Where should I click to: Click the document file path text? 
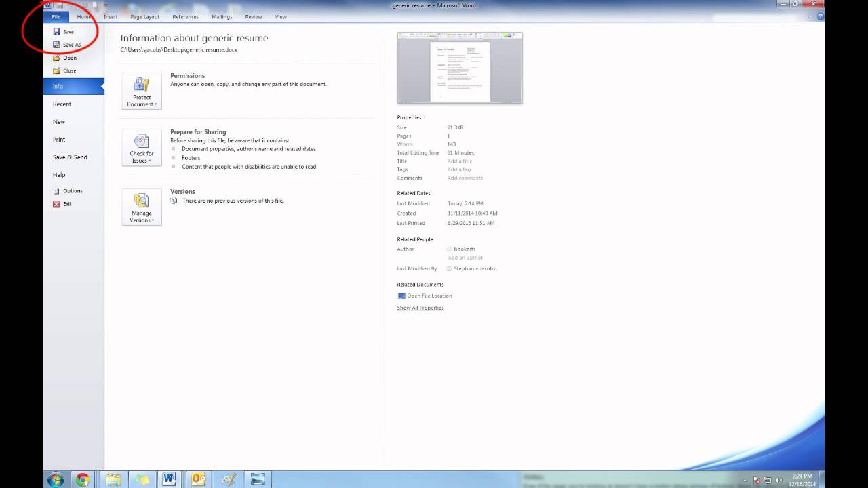pyautogui.click(x=179, y=49)
